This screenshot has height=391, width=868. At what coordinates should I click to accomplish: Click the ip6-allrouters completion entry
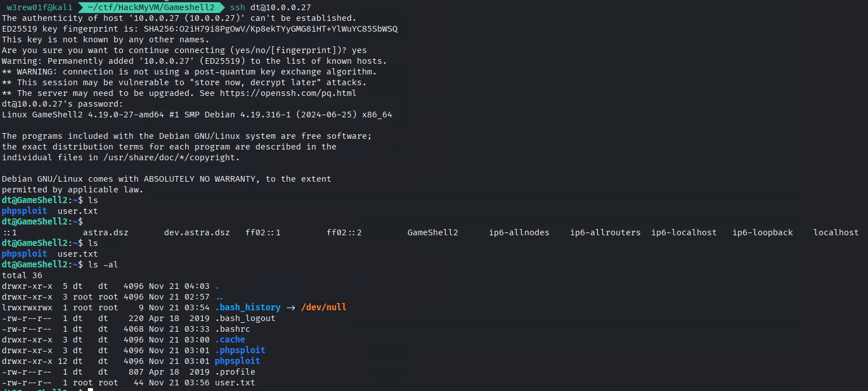tap(605, 232)
